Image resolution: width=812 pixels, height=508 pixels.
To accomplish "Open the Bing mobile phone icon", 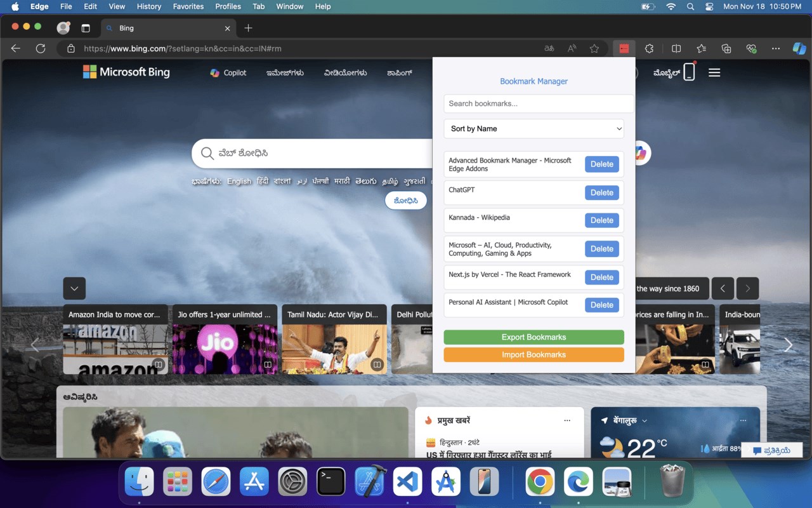I will [689, 72].
